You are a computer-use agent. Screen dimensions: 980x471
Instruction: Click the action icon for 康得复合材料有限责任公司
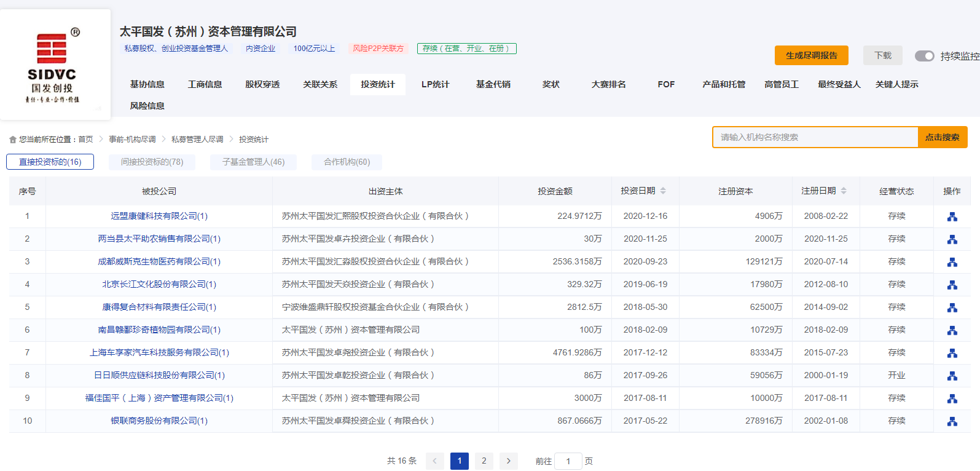952,307
